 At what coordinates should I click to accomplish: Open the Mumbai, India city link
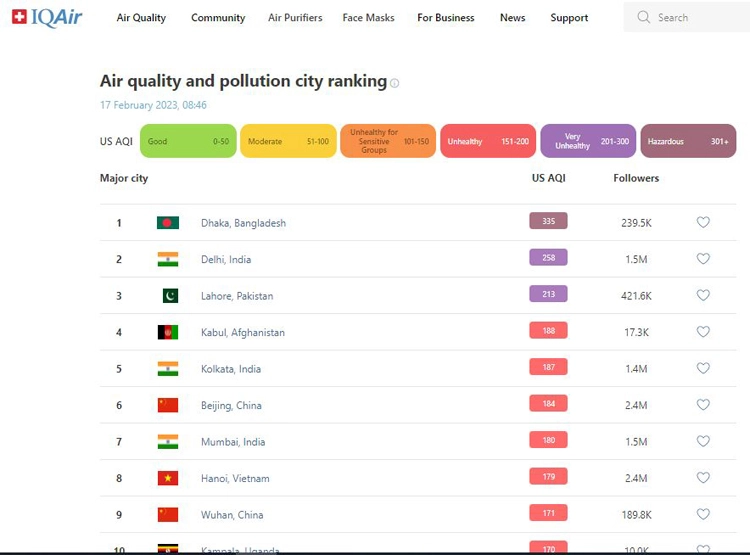click(x=233, y=442)
